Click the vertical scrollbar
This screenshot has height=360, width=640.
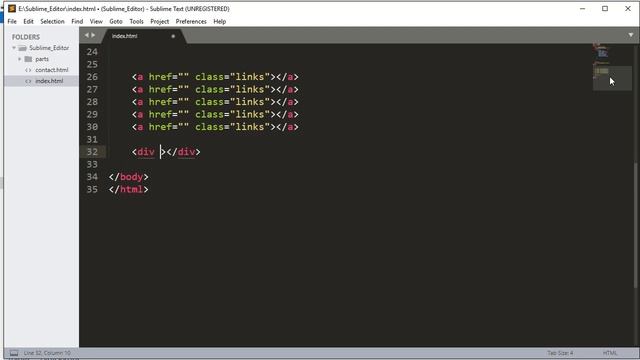(637, 225)
